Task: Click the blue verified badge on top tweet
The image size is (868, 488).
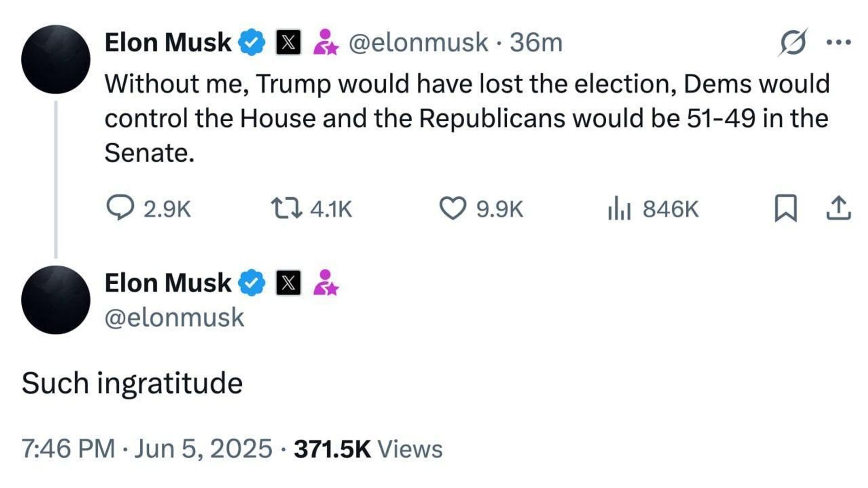Action: coord(252,42)
